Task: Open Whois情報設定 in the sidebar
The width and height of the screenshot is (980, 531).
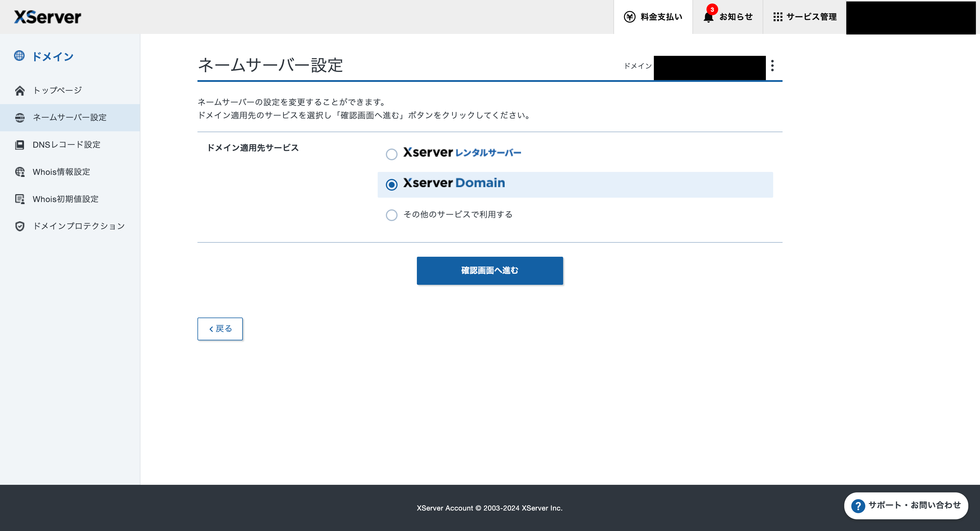Action: [x=70, y=172]
